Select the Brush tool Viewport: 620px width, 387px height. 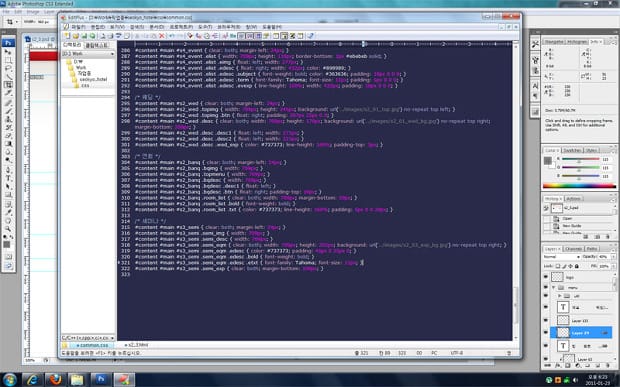click(x=8, y=111)
